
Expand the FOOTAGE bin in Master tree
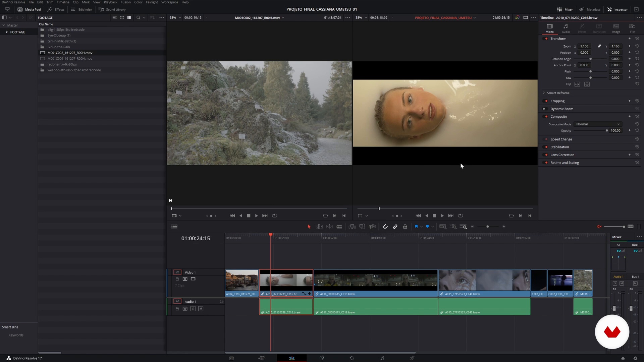click(7, 32)
